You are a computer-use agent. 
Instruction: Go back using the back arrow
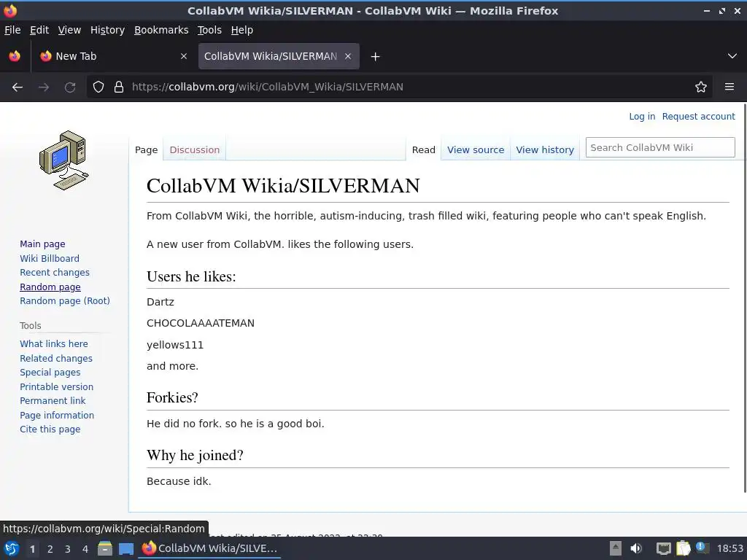click(18, 87)
